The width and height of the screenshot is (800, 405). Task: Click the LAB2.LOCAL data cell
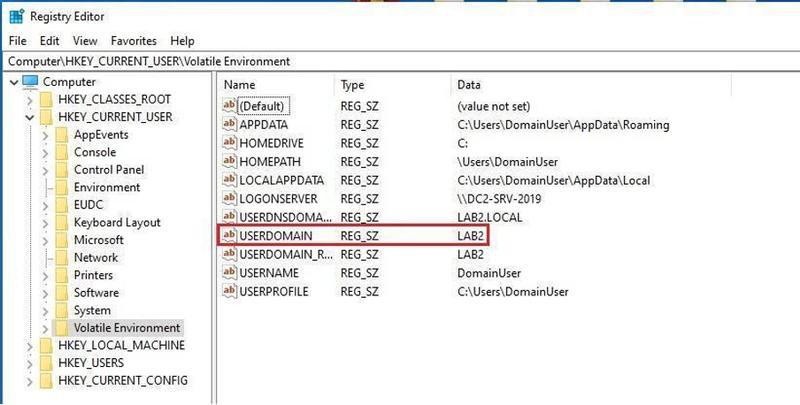[x=489, y=217]
